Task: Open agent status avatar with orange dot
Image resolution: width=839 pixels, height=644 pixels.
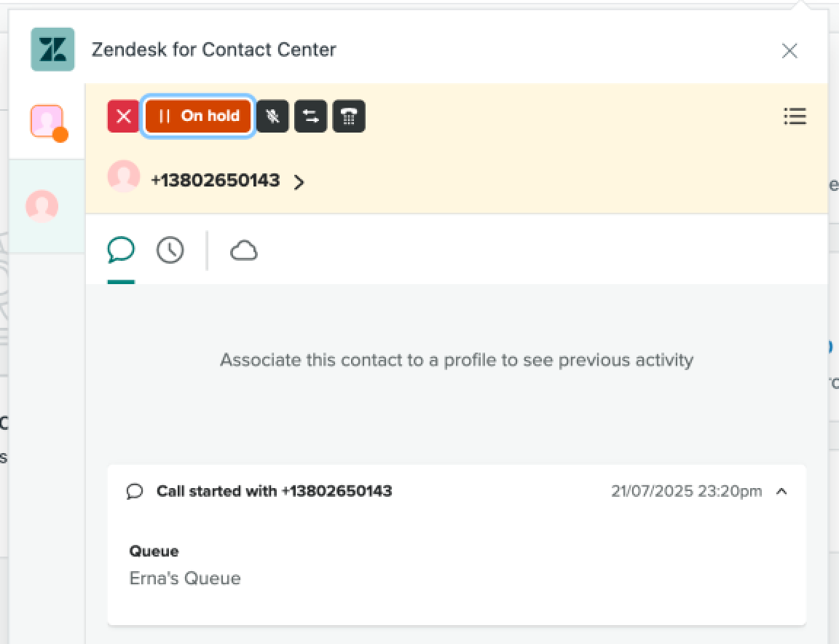Action: coord(47,122)
